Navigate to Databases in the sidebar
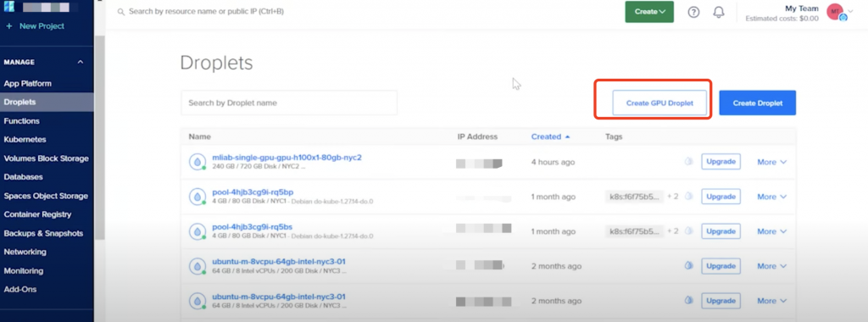This screenshot has width=868, height=322. [23, 177]
